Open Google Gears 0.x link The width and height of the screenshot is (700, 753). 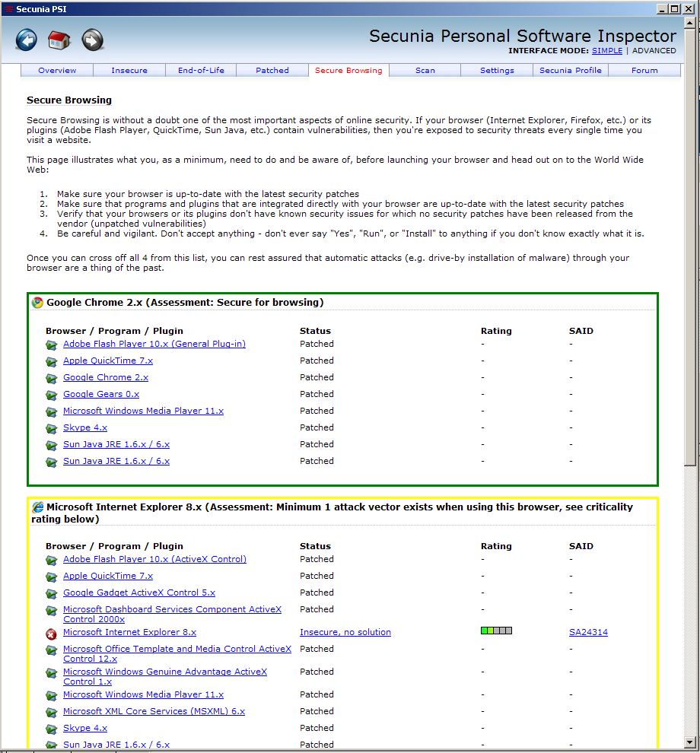coord(101,394)
